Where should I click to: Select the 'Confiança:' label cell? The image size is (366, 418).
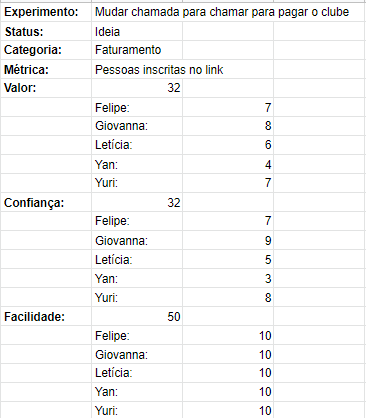click(46, 202)
